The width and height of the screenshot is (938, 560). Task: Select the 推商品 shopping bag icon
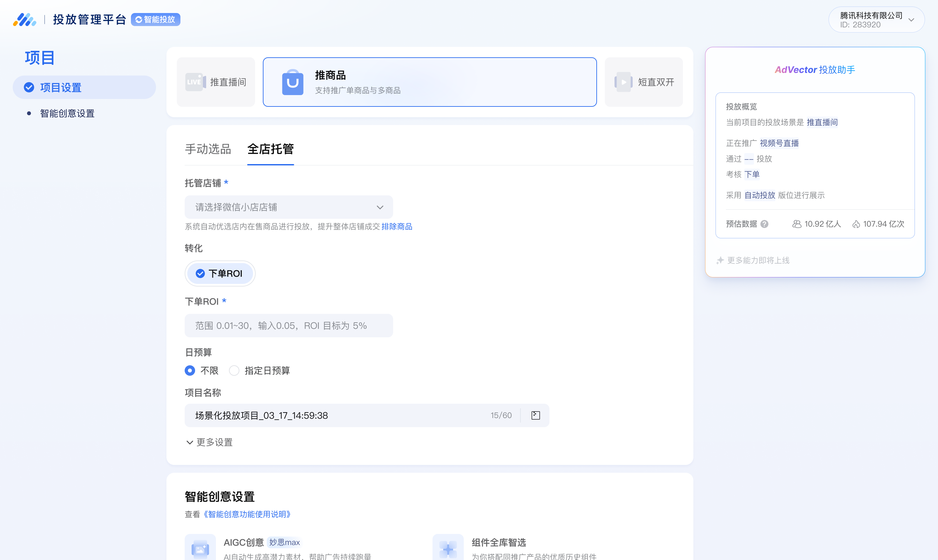(293, 81)
